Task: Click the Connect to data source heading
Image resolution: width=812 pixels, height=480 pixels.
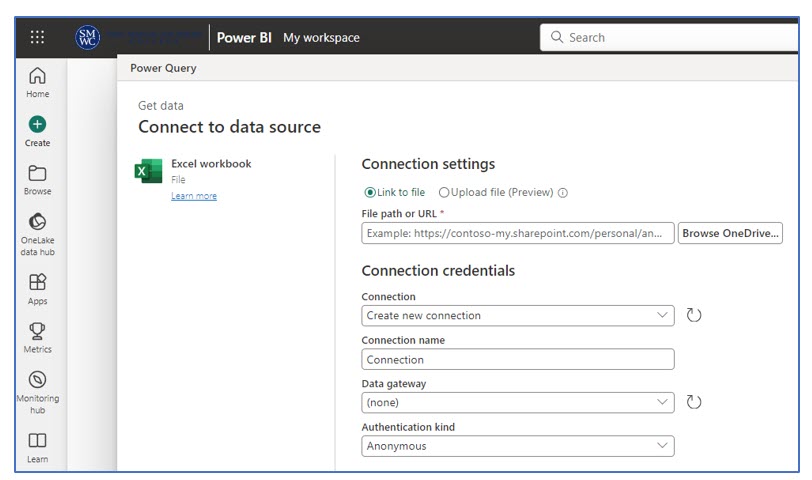Action: click(229, 127)
